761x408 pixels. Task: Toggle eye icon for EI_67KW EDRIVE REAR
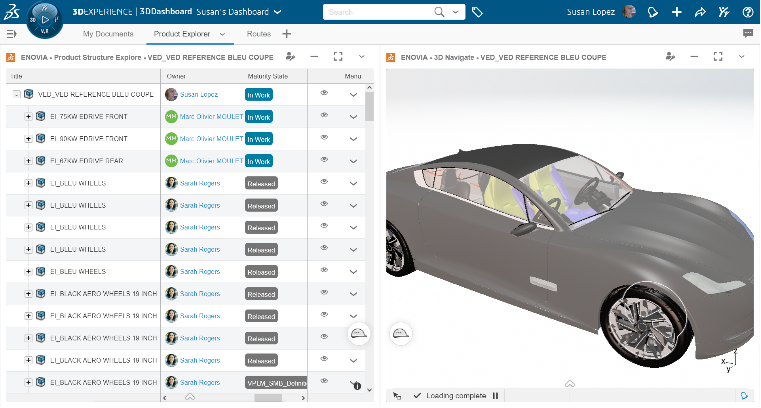(x=324, y=160)
